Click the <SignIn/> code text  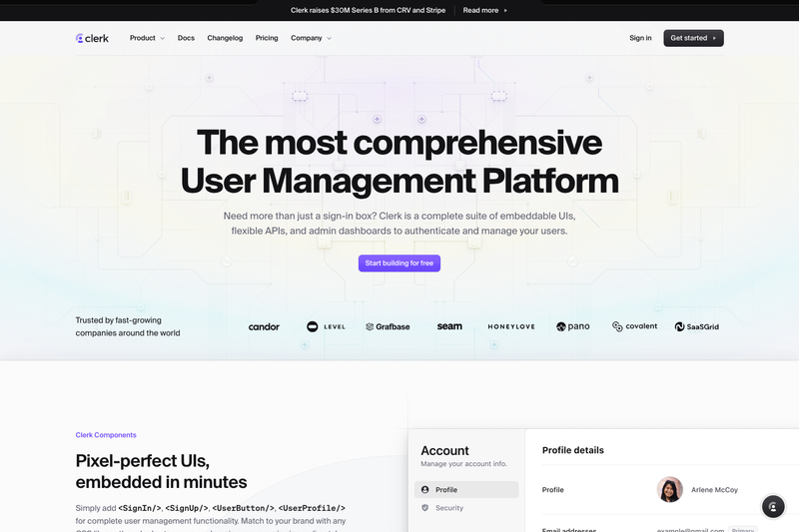point(140,508)
